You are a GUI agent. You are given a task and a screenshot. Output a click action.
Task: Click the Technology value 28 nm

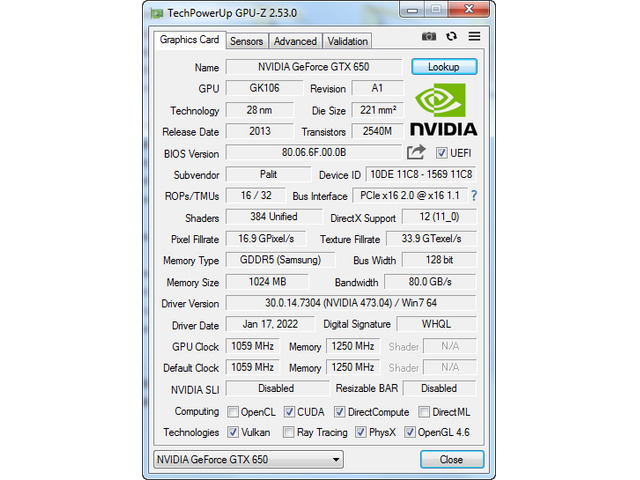coord(259,110)
